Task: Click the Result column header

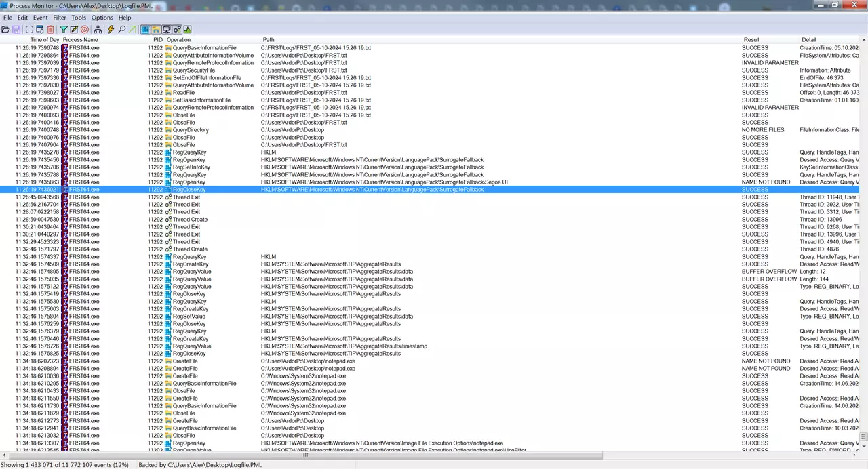Action: coord(751,40)
